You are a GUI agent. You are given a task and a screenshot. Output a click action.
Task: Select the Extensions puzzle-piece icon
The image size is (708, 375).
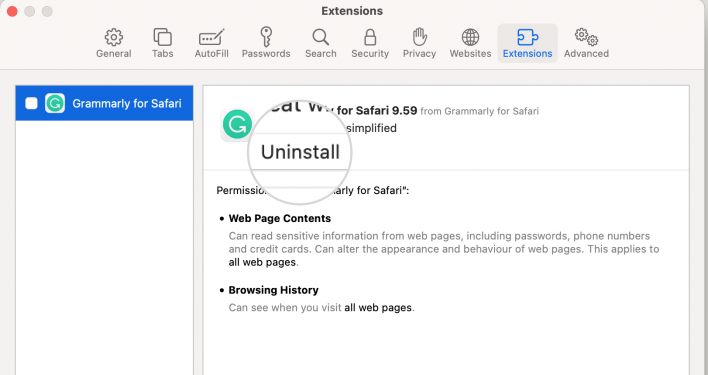click(x=527, y=37)
